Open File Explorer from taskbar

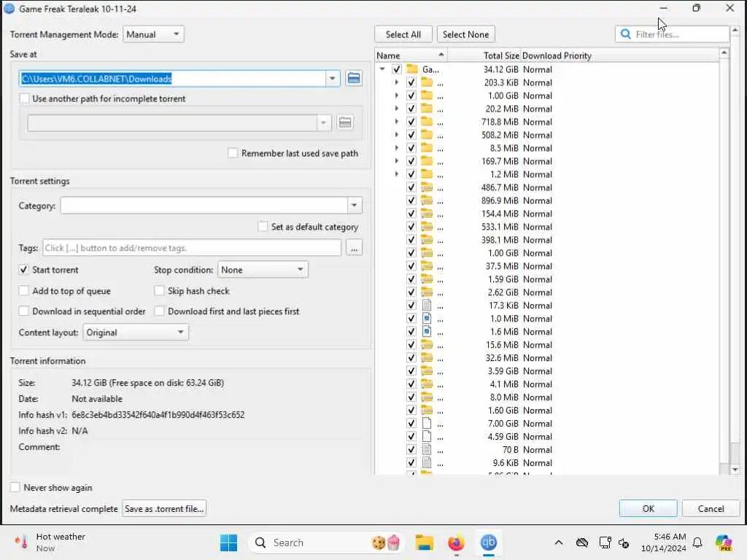(x=424, y=542)
